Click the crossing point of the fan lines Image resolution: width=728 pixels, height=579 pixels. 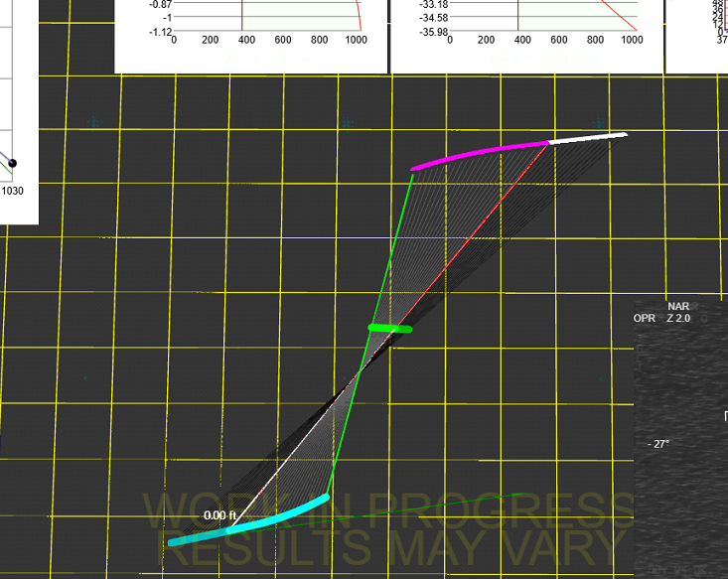click(x=360, y=372)
